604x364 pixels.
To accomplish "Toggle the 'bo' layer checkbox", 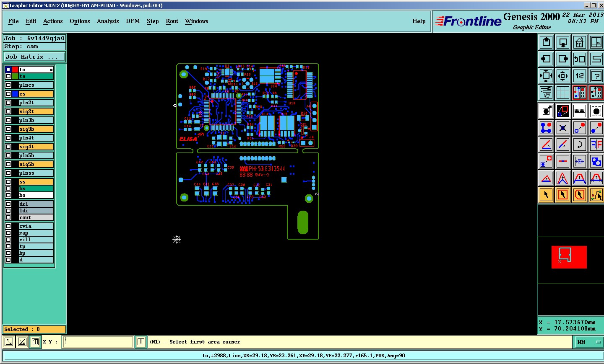I will tap(8, 195).
